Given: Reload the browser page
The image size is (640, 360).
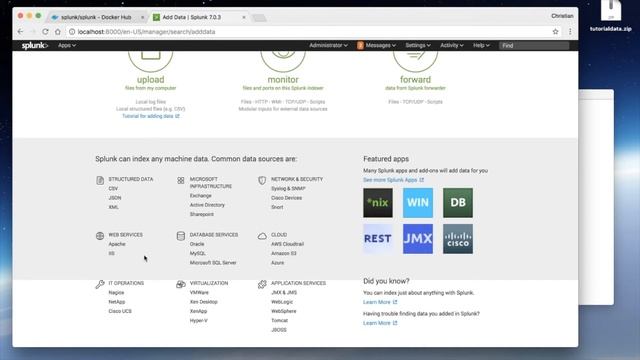Looking at the screenshot, I should click(45, 31).
